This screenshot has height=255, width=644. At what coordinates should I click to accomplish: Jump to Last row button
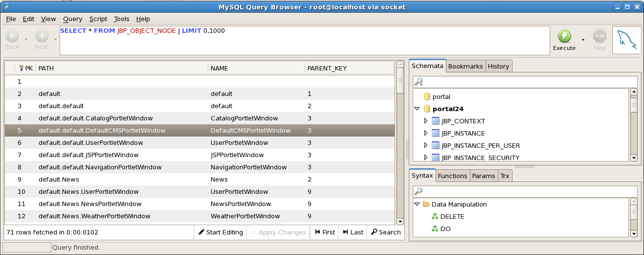coord(353,232)
